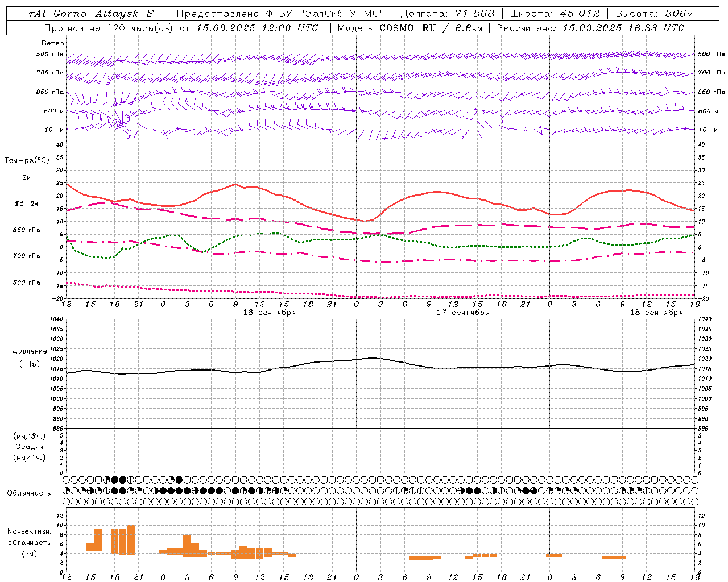Viewport: 728px width, 582px height.
Task: Click the 850 гПа temperature legend entry
Action: pos(27,230)
